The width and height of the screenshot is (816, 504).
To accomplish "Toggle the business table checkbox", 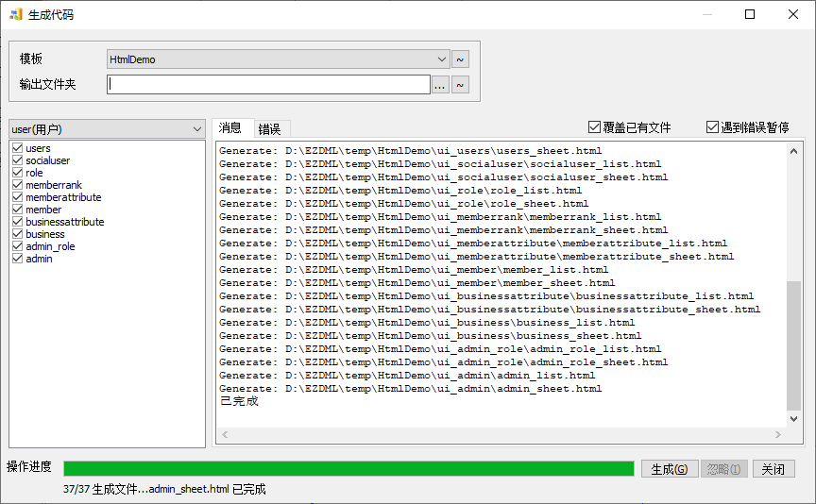I will click(17, 234).
